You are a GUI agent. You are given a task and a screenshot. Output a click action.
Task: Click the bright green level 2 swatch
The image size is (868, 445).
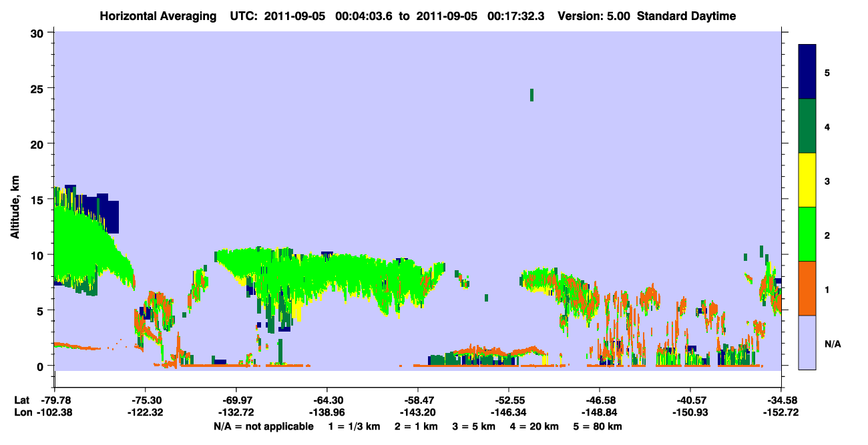pyautogui.click(x=807, y=234)
